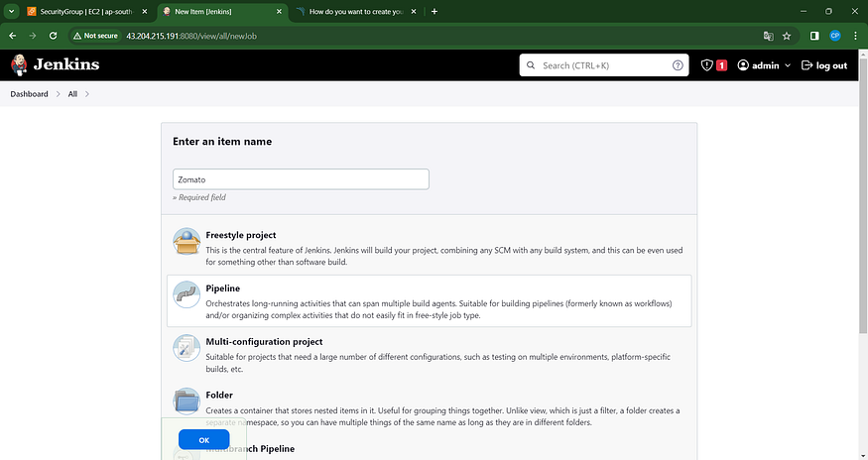Switch to the SecurityGroup EC2 tab

click(87, 12)
